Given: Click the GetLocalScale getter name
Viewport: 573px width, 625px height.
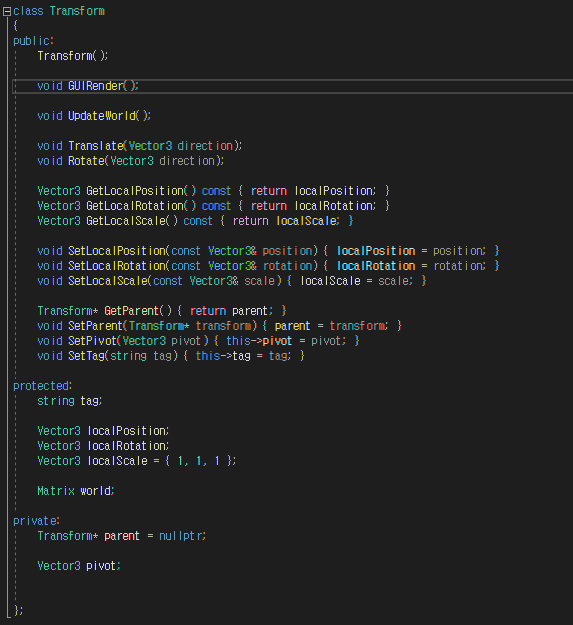Looking at the screenshot, I should (126, 221).
